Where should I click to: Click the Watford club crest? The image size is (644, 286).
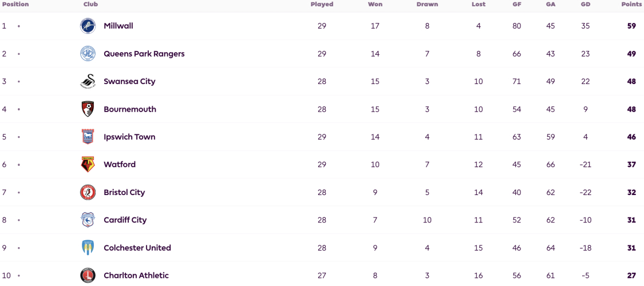click(88, 165)
